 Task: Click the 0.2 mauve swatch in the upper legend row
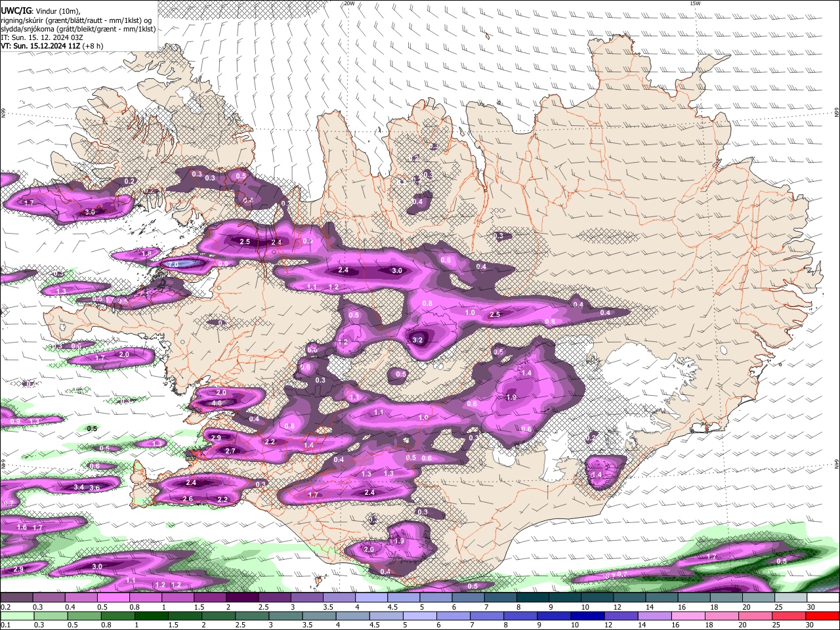pyautogui.click(x=16, y=598)
